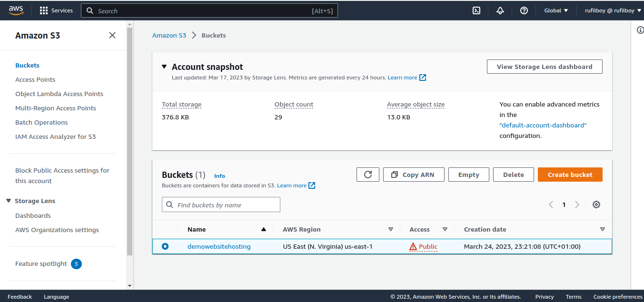This screenshot has width=644, height=302.
Task: Open the rufilboy account dropdown
Action: coord(613,10)
